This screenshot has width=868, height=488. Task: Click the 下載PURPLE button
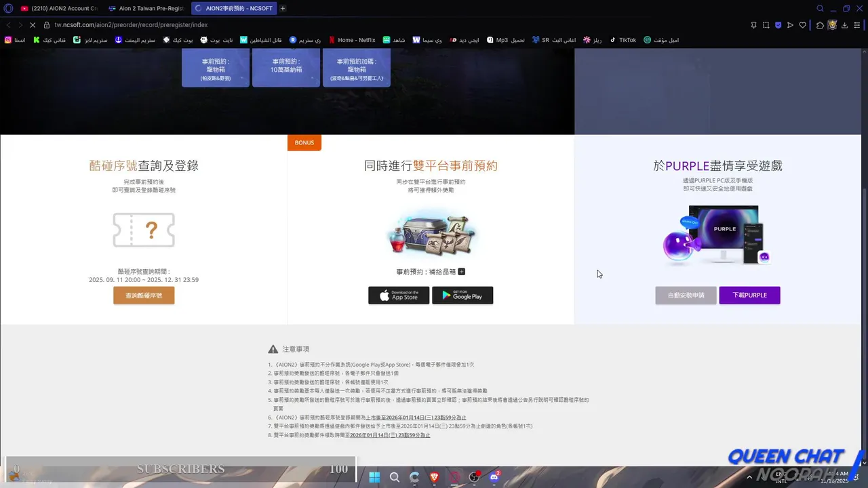pos(749,296)
